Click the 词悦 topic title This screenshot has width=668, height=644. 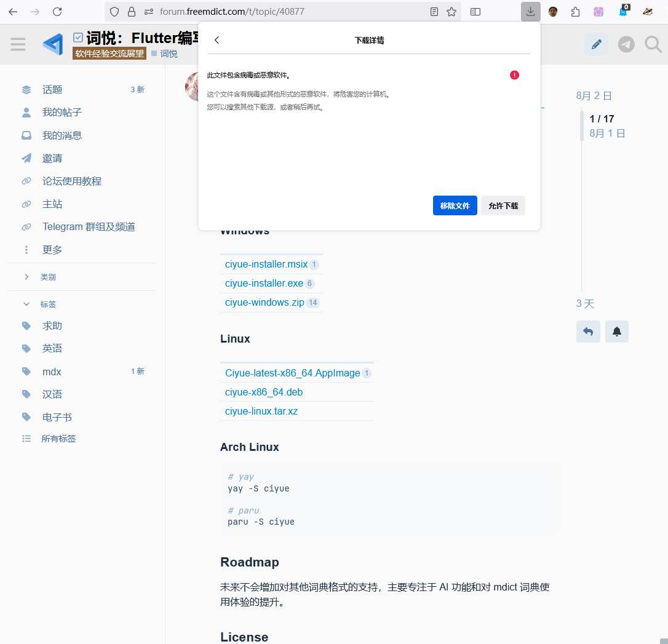click(x=143, y=38)
